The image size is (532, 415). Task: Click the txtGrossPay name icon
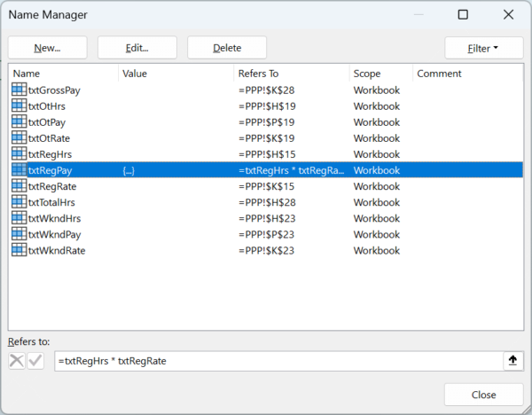click(x=19, y=90)
